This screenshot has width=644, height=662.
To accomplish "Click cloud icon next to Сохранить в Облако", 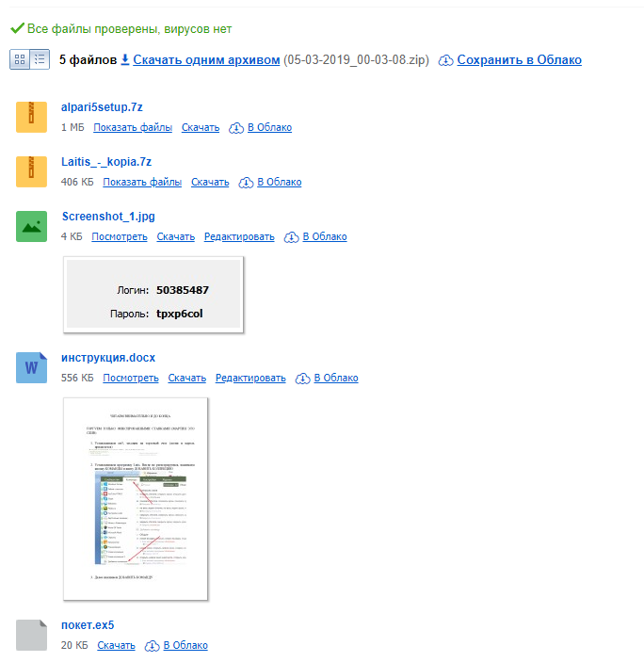I will click(445, 60).
